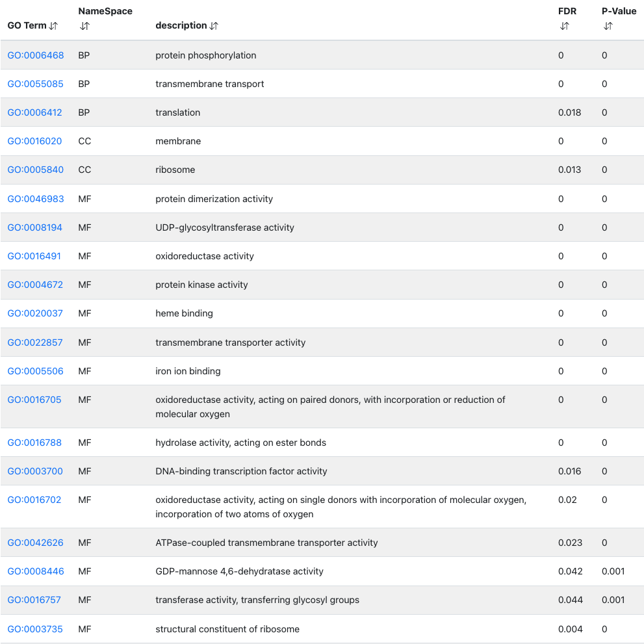Select the GO:0016491 oxidoreductase link
Screen dimensions: 644x644
click(x=34, y=256)
